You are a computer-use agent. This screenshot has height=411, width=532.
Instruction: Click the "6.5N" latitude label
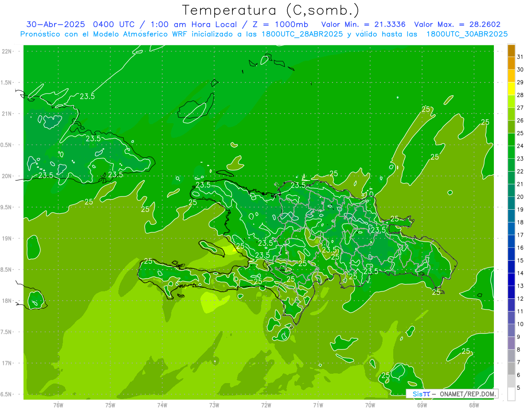point(6,394)
